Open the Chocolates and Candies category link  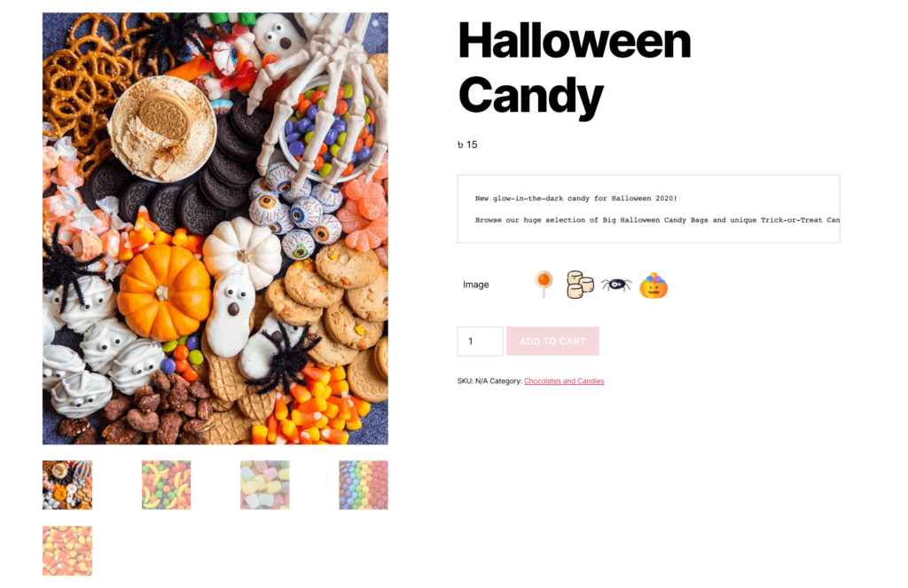564,380
